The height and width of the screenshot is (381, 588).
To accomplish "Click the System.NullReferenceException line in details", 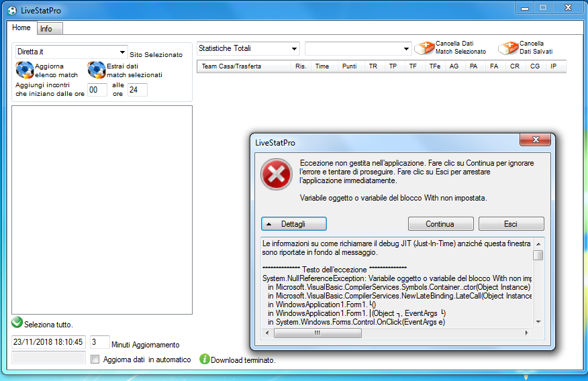I will pos(397,278).
